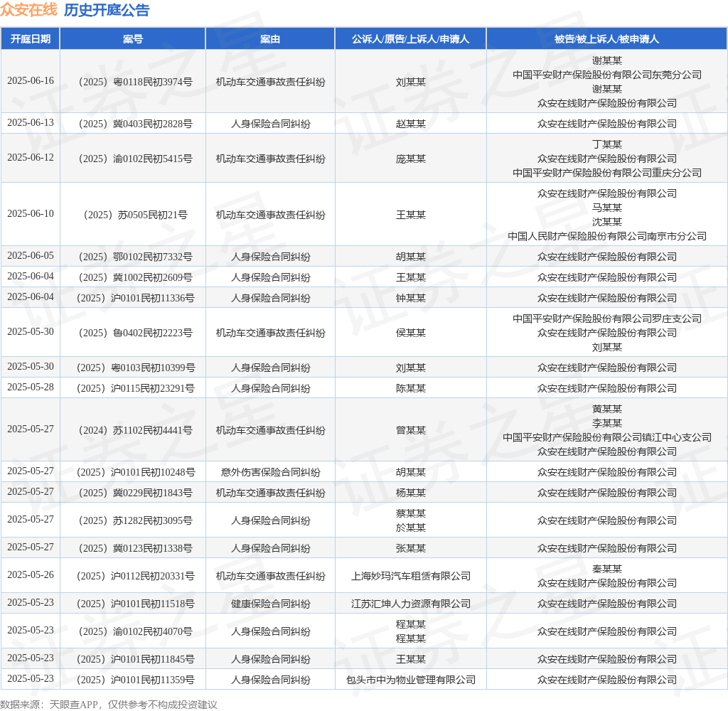Select case number (2025)沪0115民初23291号
The height and width of the screenshot is (711, 728).
(136, 387)
